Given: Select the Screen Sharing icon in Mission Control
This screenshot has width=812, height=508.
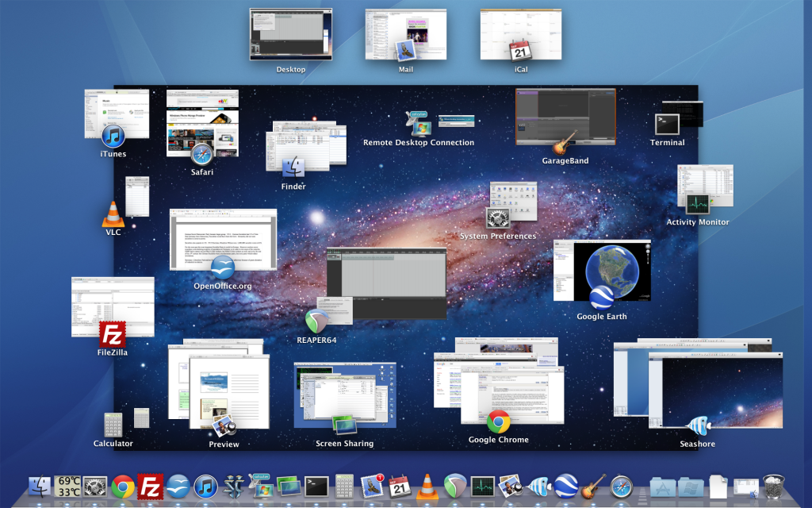Looking at the screenshot, I should click(x=344, y=425).
